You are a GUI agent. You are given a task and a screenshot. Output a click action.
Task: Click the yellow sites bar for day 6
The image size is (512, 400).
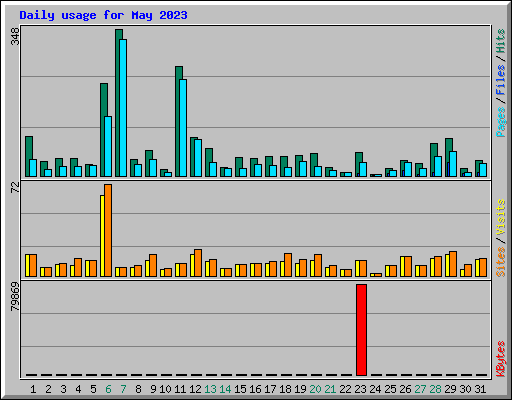tap(102, 236)
